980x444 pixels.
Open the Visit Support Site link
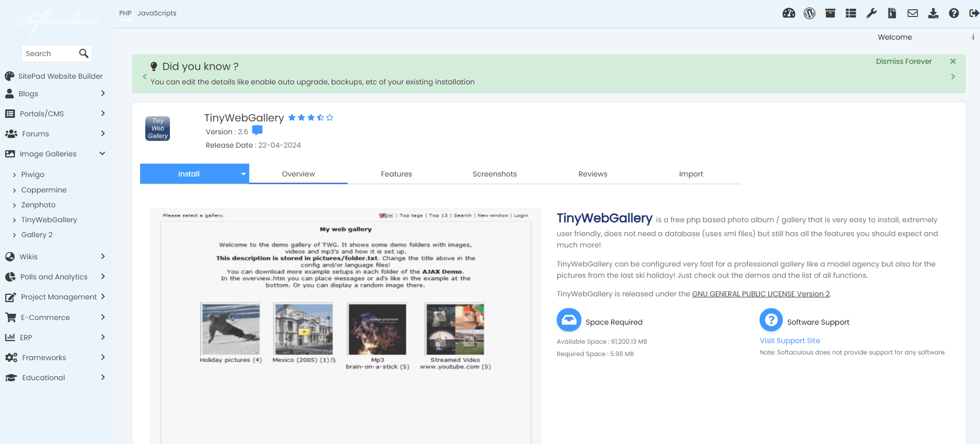click(790, 341)
